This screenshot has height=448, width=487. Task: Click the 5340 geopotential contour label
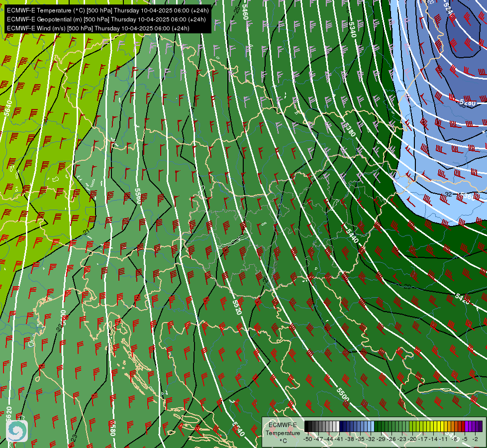[353, 29]
